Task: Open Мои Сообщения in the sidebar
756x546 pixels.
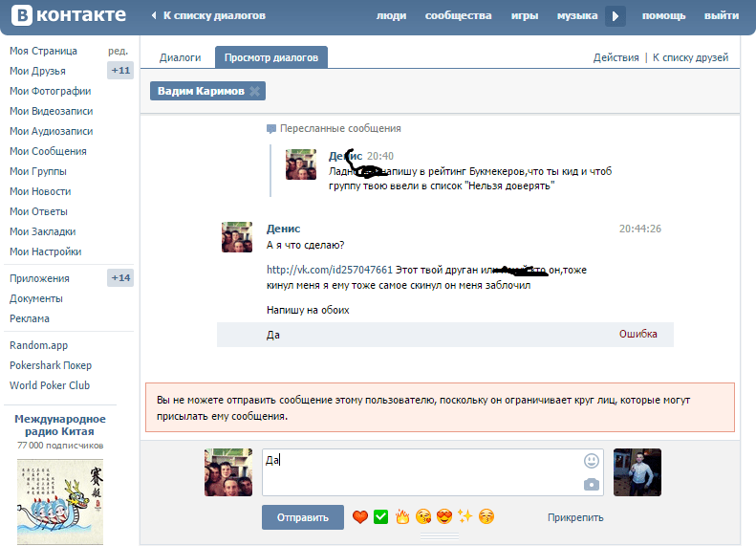Action: pos(48,151)
